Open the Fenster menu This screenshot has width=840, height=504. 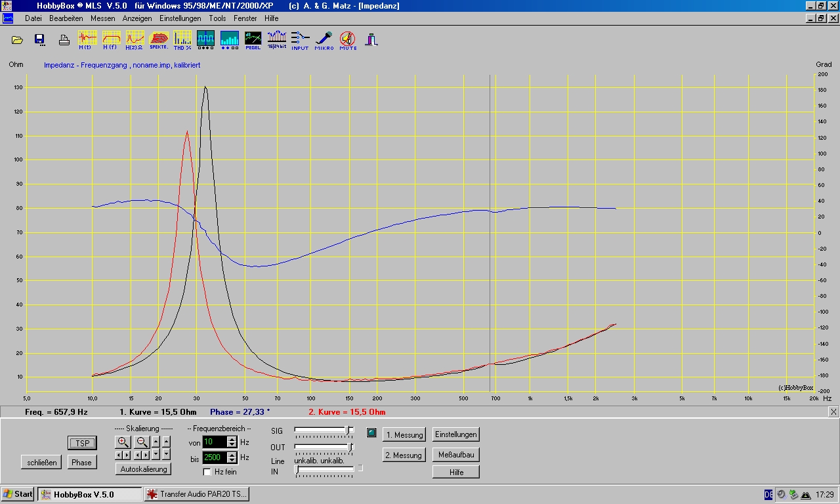pyautogui.click(x=245, y=18)
